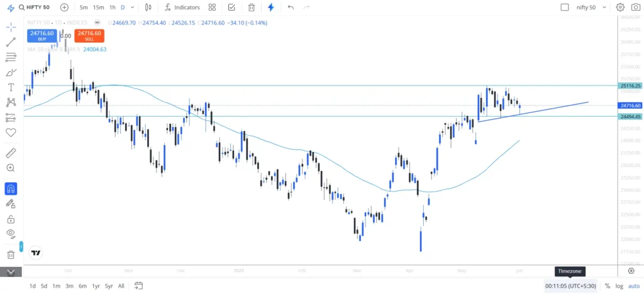Click the trash icon in top toolbar

coord(252,8)
